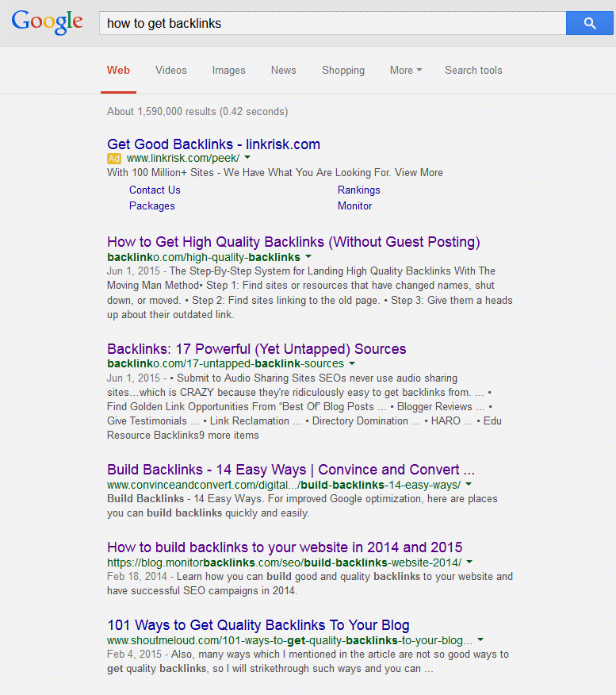
Task: Open the Rankings sitelink
Action: [x=358, y=190]
